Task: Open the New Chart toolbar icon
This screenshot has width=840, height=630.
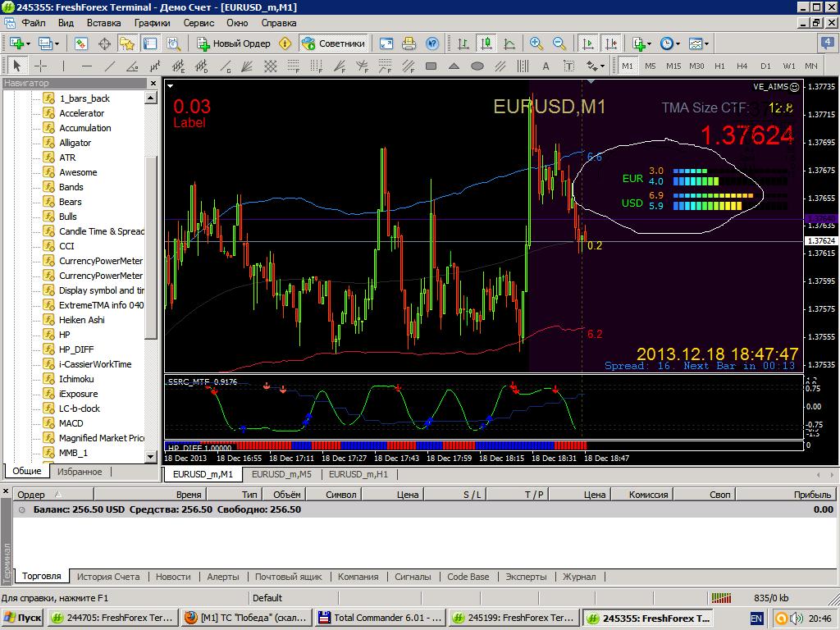Action: tap(16, 43)
